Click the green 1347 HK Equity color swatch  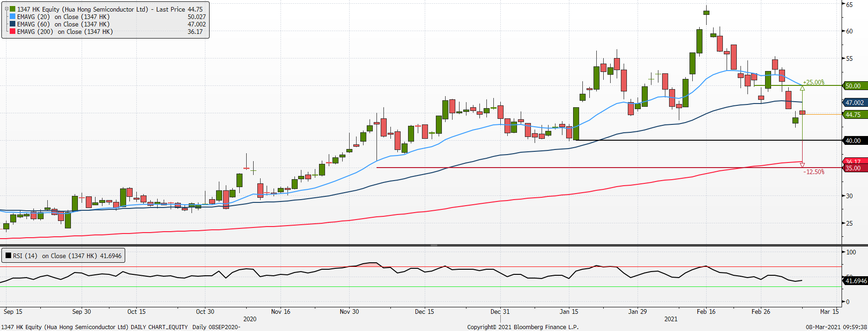click(x=13, y=9)
